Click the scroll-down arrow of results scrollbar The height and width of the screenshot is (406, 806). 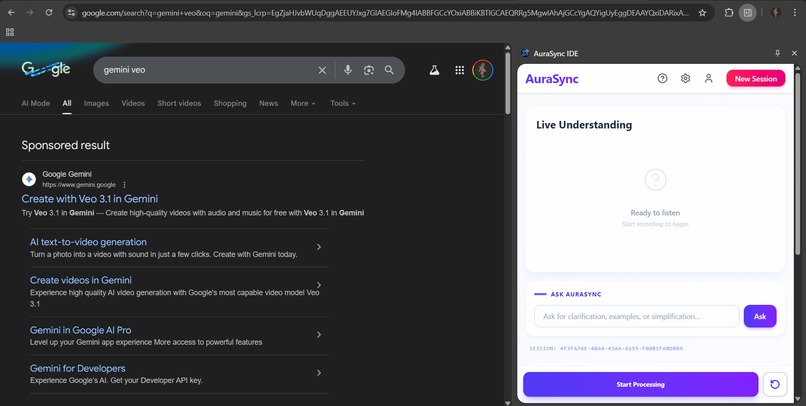coord(508,402)
